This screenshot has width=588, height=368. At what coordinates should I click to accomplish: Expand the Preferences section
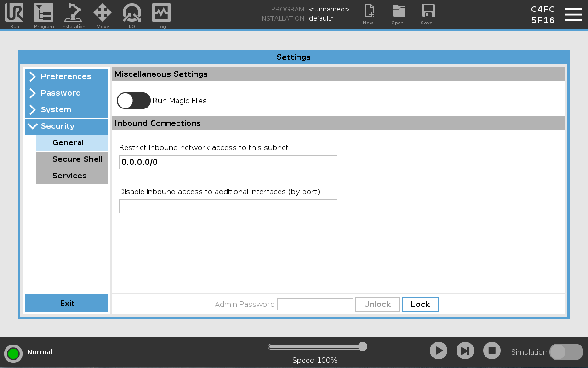click(66, 76)
